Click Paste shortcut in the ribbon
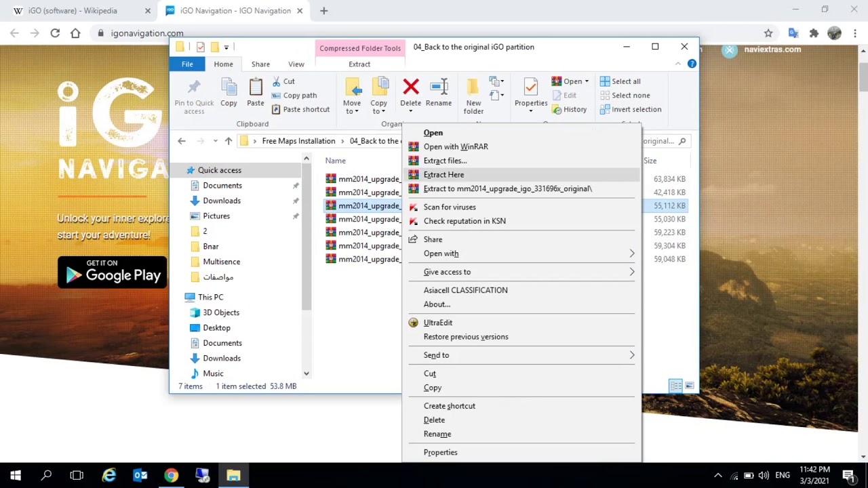 click(x=300, y=110)
